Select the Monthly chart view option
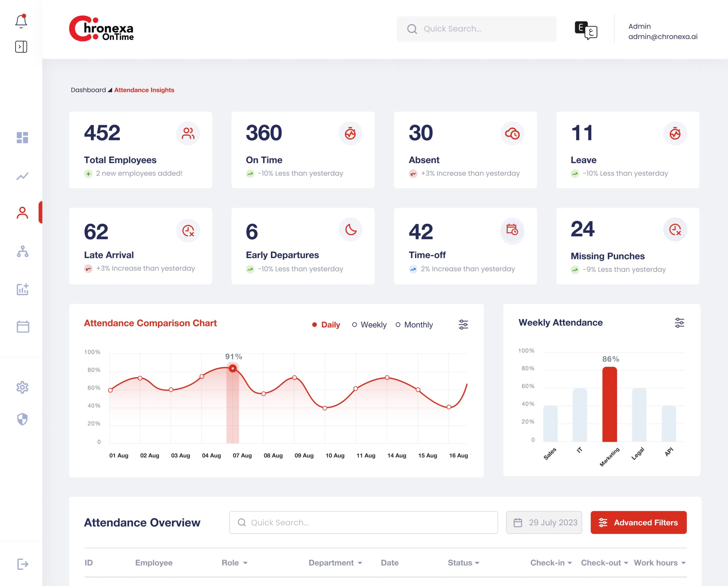Screen dimensions: 728x586 414,325
